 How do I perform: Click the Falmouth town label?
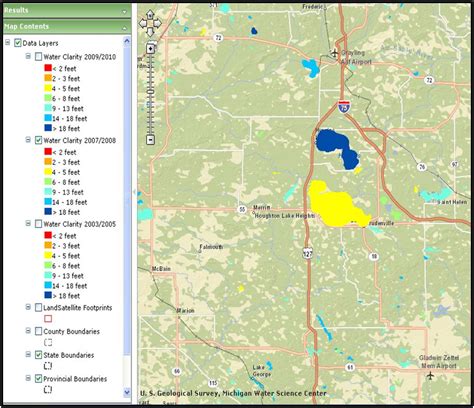211,247
